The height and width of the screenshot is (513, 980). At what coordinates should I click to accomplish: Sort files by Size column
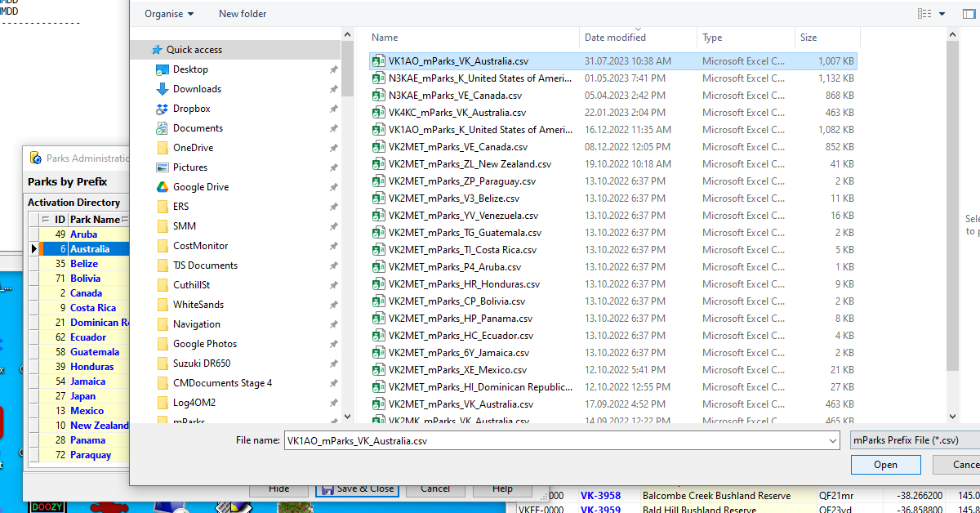point(826,38)
